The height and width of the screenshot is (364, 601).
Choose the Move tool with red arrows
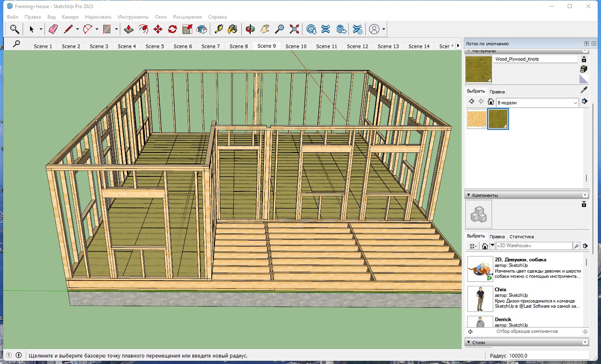click(x=158, y=29)
